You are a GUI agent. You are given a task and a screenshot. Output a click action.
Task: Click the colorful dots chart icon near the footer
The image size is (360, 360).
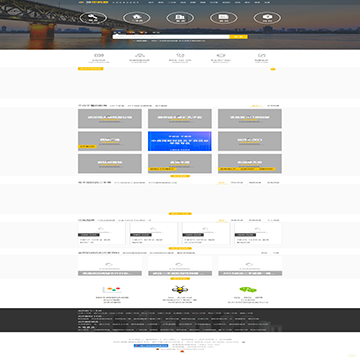point(112,289)
